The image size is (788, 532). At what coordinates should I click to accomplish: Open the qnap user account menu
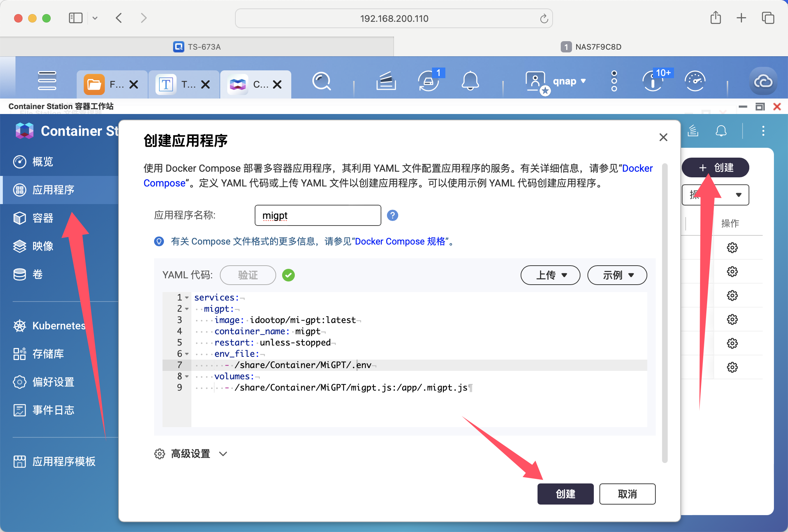(555, 81)
